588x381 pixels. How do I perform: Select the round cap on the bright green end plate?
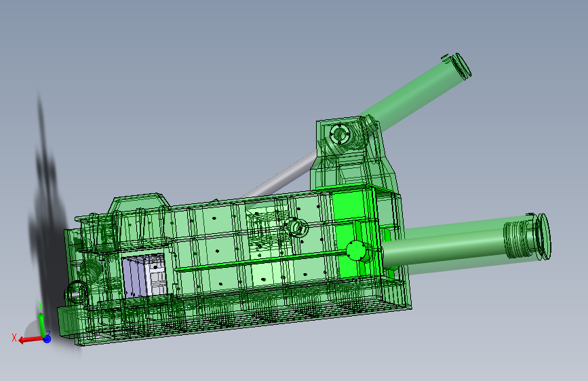coord(356,251)
